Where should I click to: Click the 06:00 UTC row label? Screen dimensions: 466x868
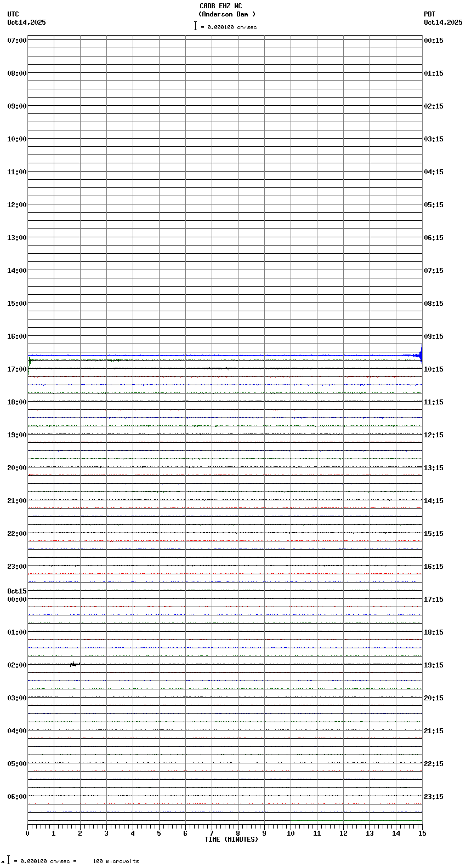pyautogui.click(x=17, y=797)
